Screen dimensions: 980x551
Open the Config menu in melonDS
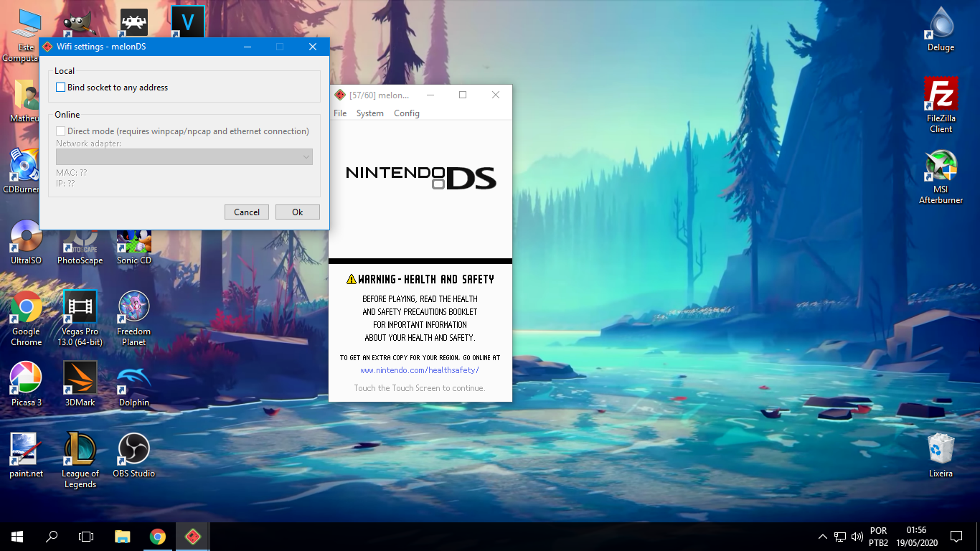pos(406,113)
